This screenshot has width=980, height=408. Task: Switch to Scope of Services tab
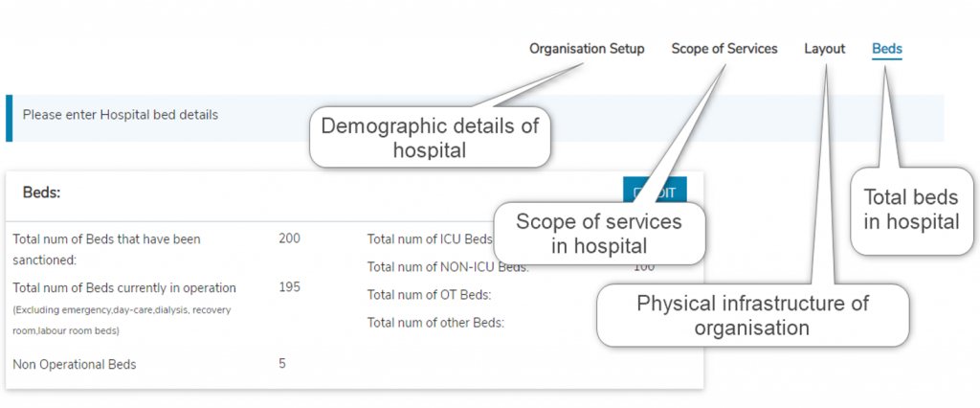tap(724, 49)
